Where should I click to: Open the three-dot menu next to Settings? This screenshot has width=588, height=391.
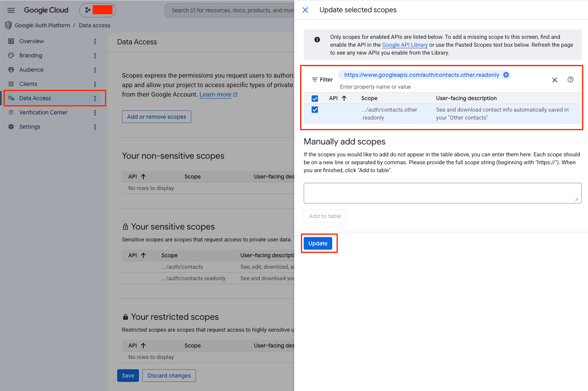tap(95, 127)
